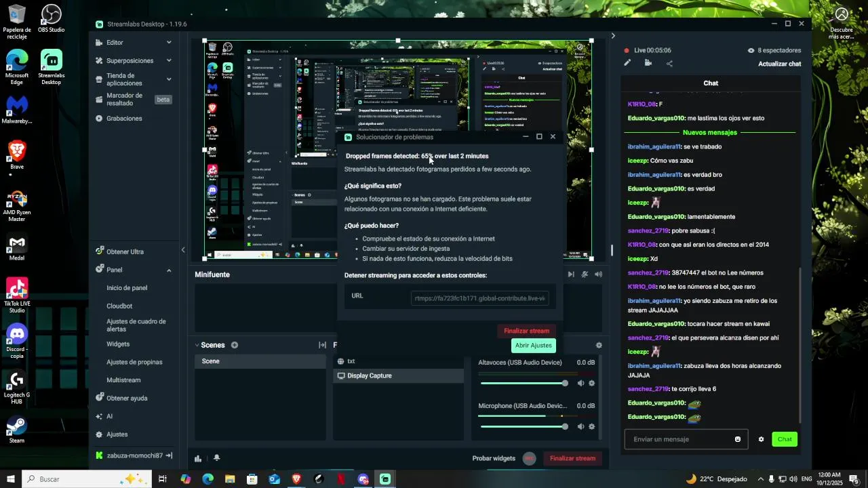The width and height of the screenshot is (868, 488).
Task: Send message with green Chat button
Action: point(785,439)
